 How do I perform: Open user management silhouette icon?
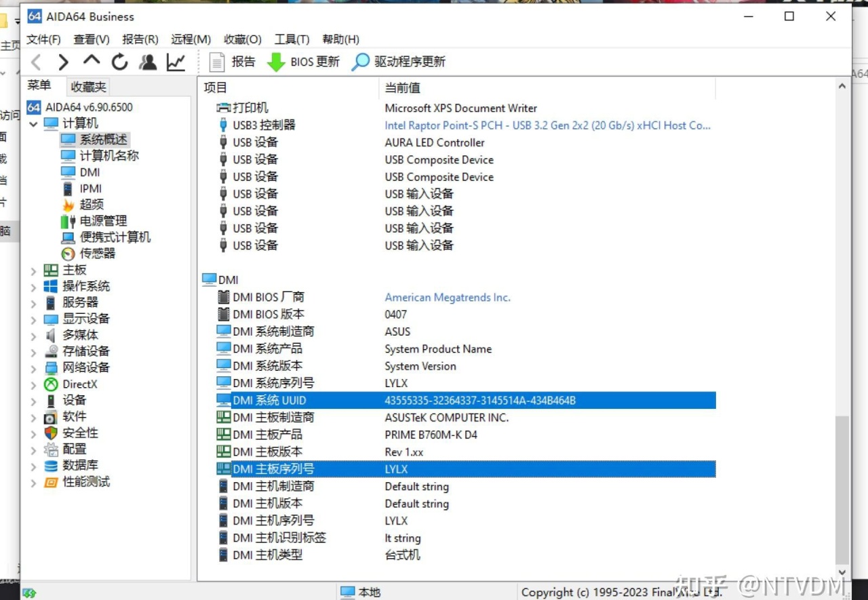(148, 62)
